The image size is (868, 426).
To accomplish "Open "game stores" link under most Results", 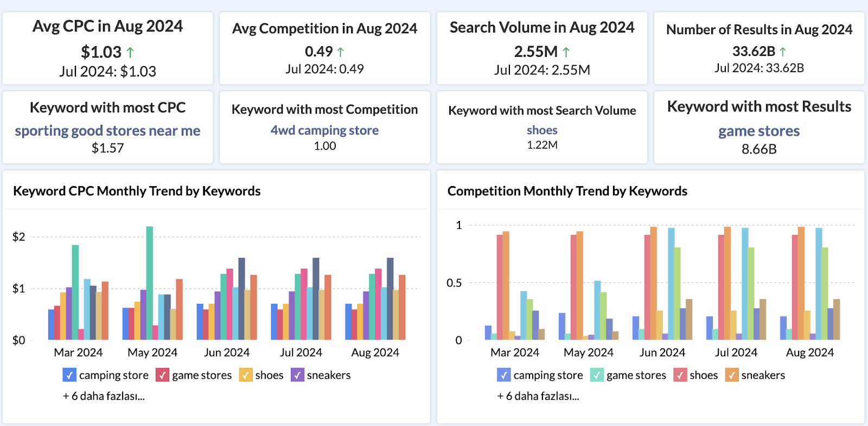I will pyautogui.click(x=759, y=131).
